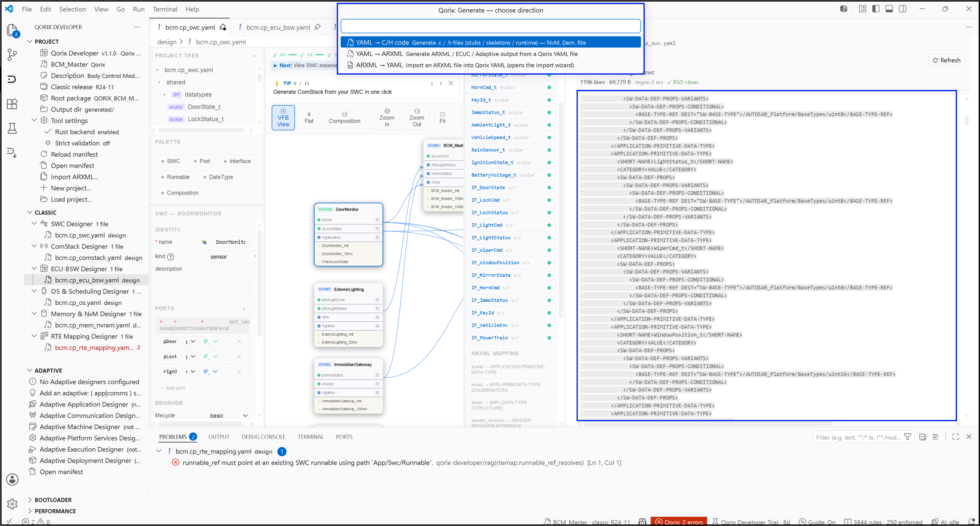Viewport: 980px width, 526px height.
Task: Click the name color swatch icon in Identity
Action: (x=204, y=242)
